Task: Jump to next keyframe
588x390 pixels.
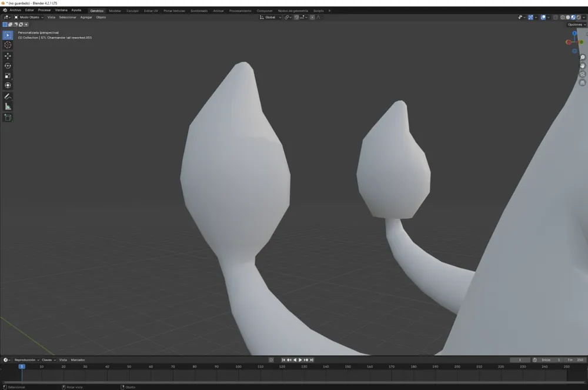Action: pyautogui.click(x=306, y=359)
